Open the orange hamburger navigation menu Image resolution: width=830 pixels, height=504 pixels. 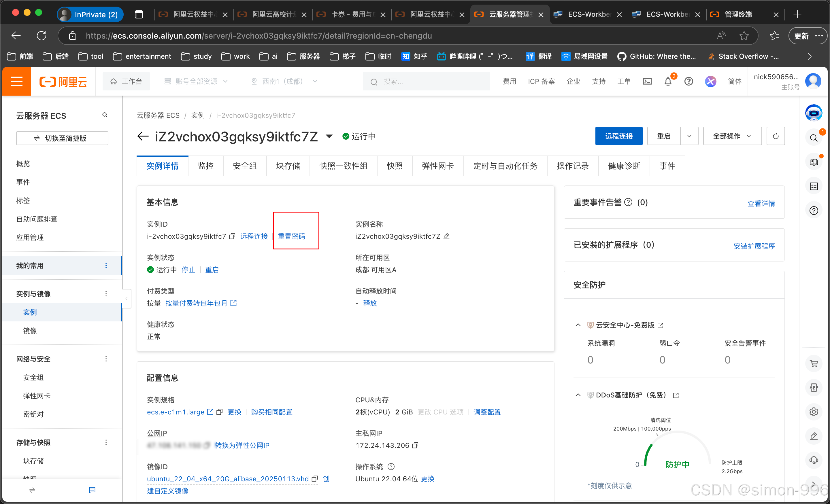(16, 81)
